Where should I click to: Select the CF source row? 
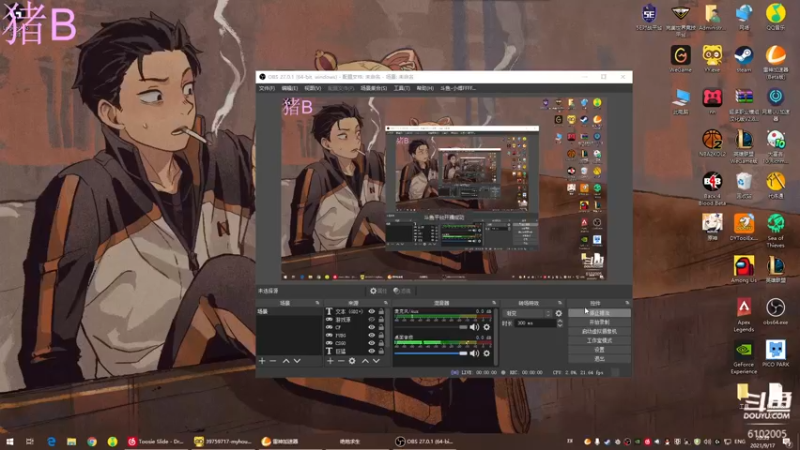[x=356, y=327]
